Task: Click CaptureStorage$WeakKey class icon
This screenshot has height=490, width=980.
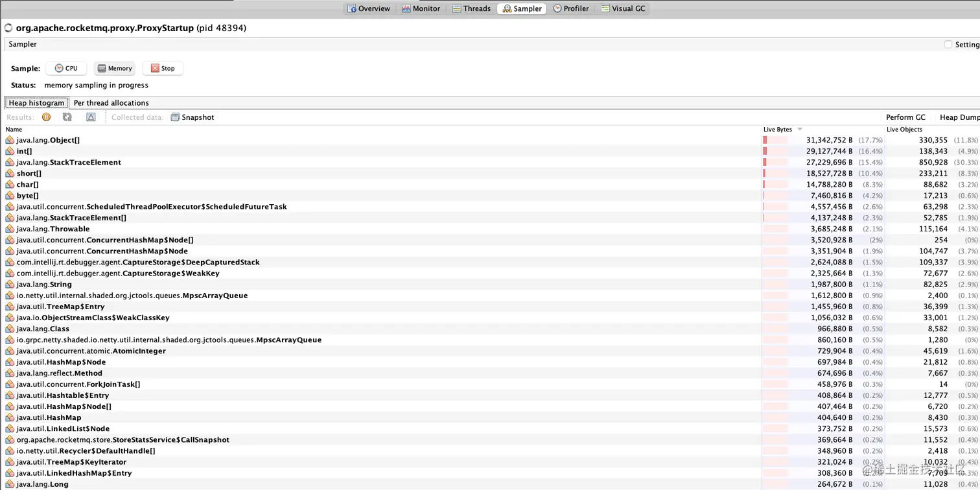Action: point(10,273)
